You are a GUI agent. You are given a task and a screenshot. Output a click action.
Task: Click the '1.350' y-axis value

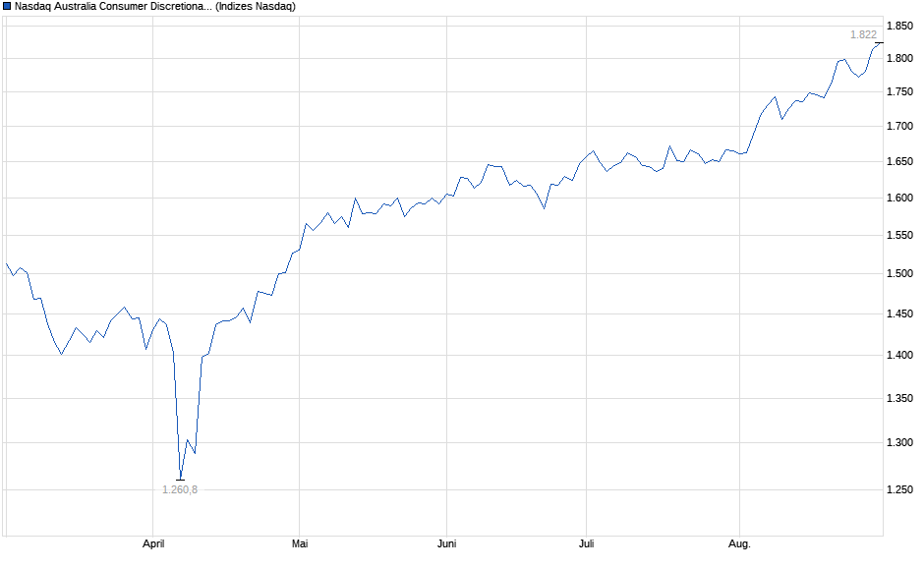tap(899, 398)
